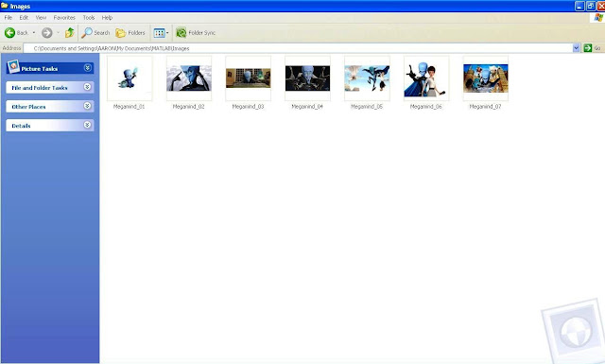The image size is (605, 364).
Task: Select the Megamind_02 thumbnail
Action: 189,78
